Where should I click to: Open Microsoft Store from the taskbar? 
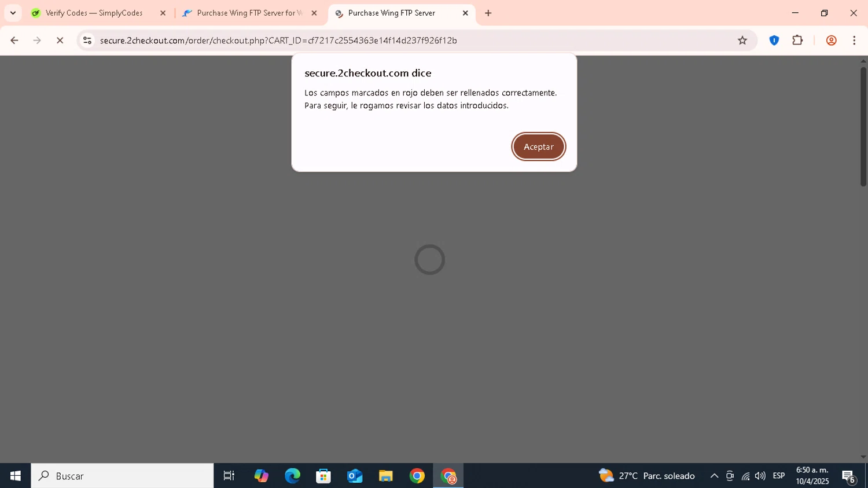pos(323,476)
